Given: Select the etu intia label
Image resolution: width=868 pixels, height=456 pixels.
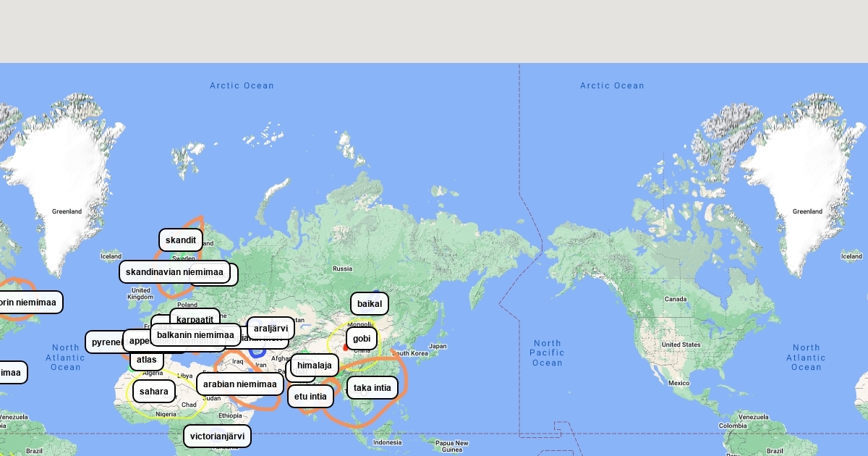Looking at the screenshot, I should click(x=310, y=396).
